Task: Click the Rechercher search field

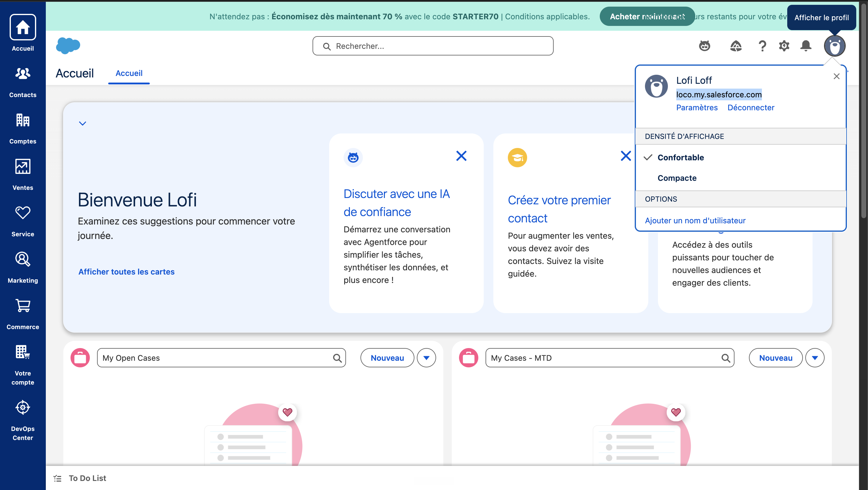Action: click(433, 46)
